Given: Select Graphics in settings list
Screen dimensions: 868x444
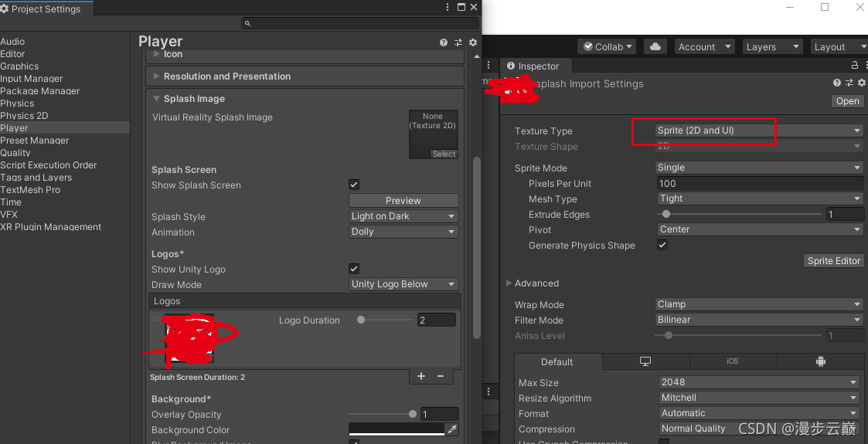Looking at the screenshot, I should [19, 66].
